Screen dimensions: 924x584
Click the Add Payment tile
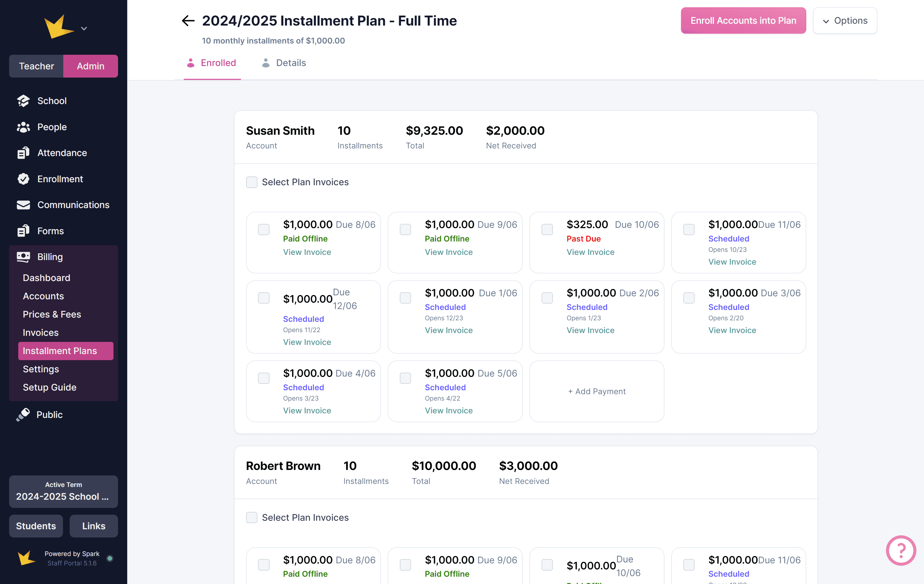coord(596,391)
